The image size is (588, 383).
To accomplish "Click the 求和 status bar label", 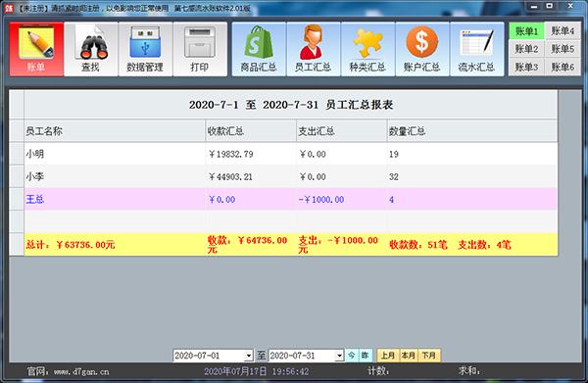I will pyautogui.click(x=469, y=371).
